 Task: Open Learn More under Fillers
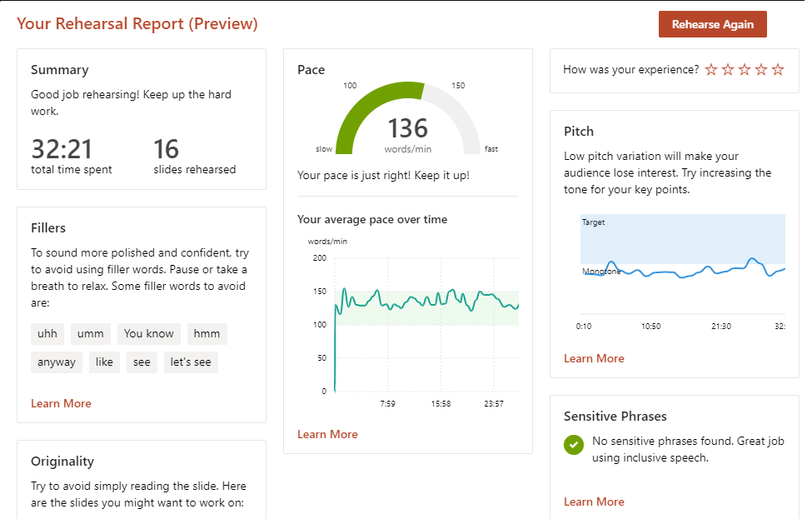pos(61,403)
